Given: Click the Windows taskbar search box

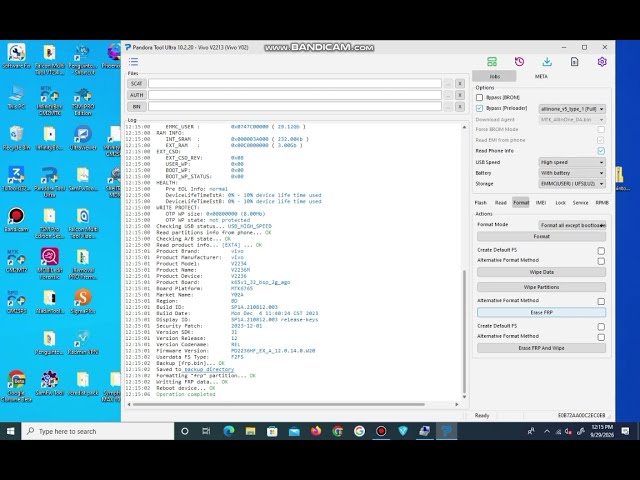Looking at the screenshot, I should (98, 431).
